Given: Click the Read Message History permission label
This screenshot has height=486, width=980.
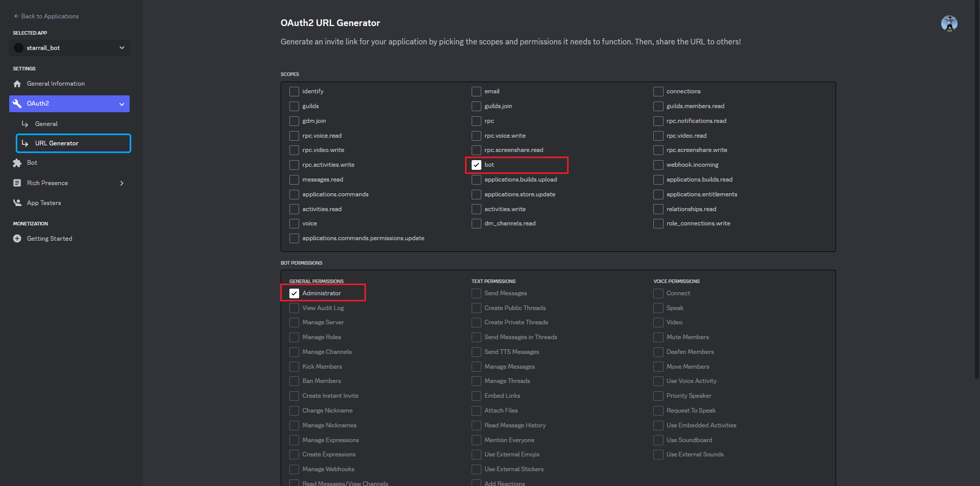Looking at the screenshot, I should 515,425.
